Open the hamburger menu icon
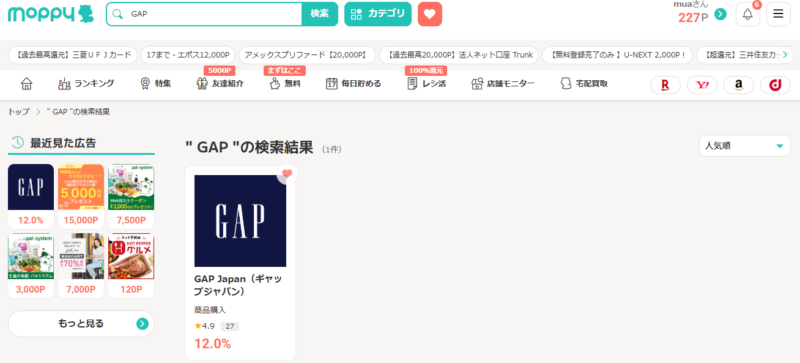Image resolution: width=800 pixels, height=363 pixels. click(778, 14)
